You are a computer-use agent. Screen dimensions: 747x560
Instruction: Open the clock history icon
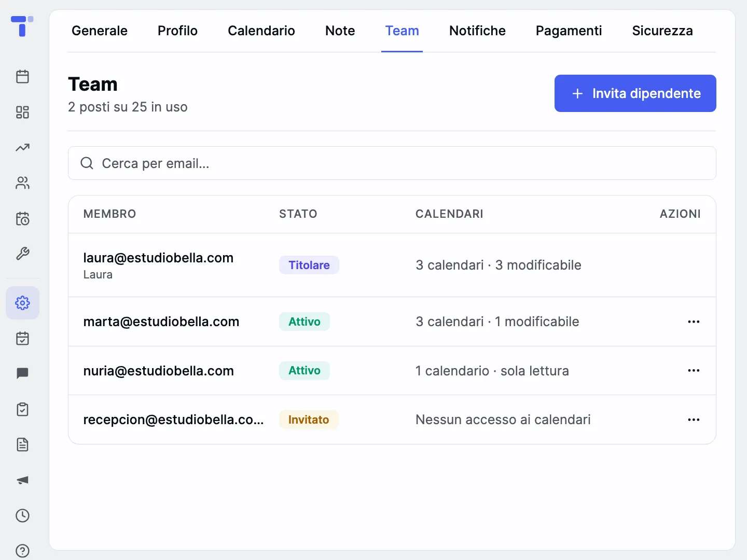pyautogui.click(x=22, y=515)
